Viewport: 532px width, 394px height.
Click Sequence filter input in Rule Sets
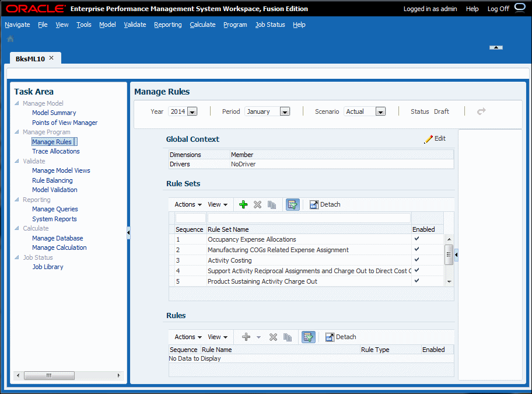[x=191, y=218]
